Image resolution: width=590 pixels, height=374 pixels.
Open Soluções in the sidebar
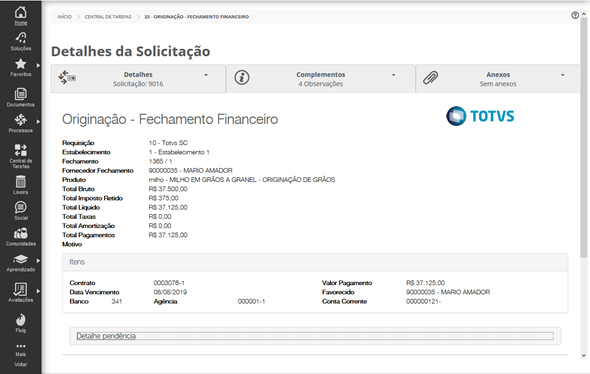click(21, 41)
